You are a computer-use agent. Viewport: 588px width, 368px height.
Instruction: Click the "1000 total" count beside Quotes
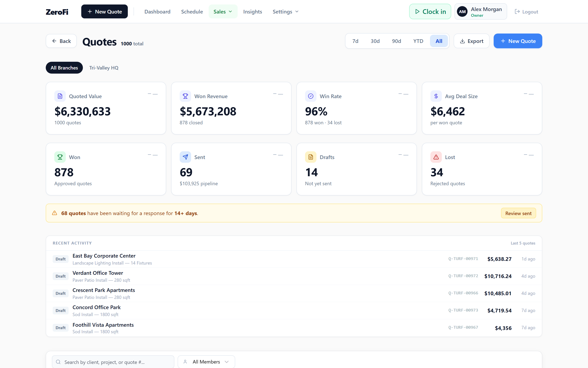click(x=132, y=44)
